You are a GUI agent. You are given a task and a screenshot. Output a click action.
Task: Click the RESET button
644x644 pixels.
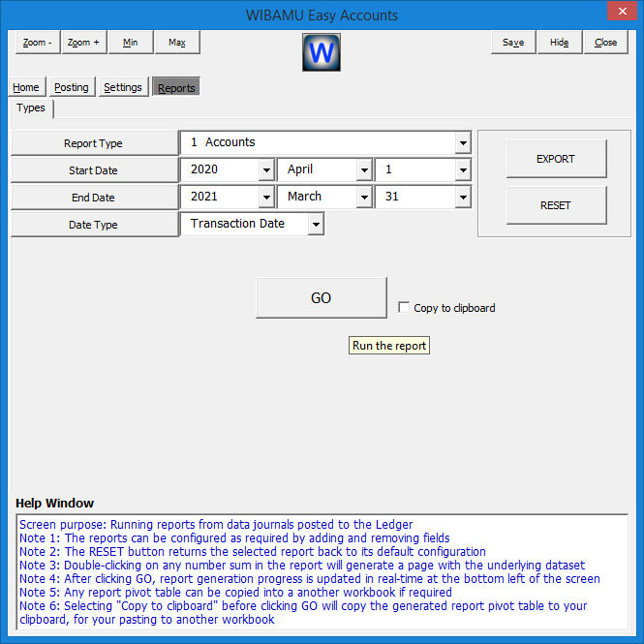click(x=556, y=205)
